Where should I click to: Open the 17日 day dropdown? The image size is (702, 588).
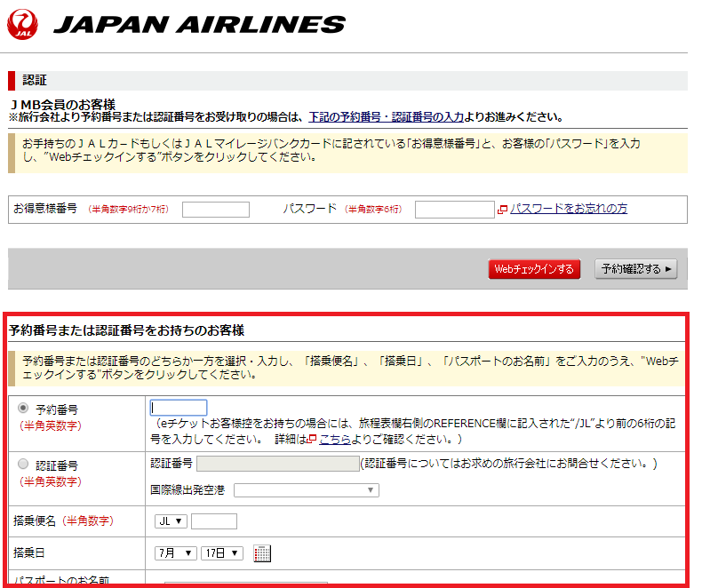tap(222, 553)
